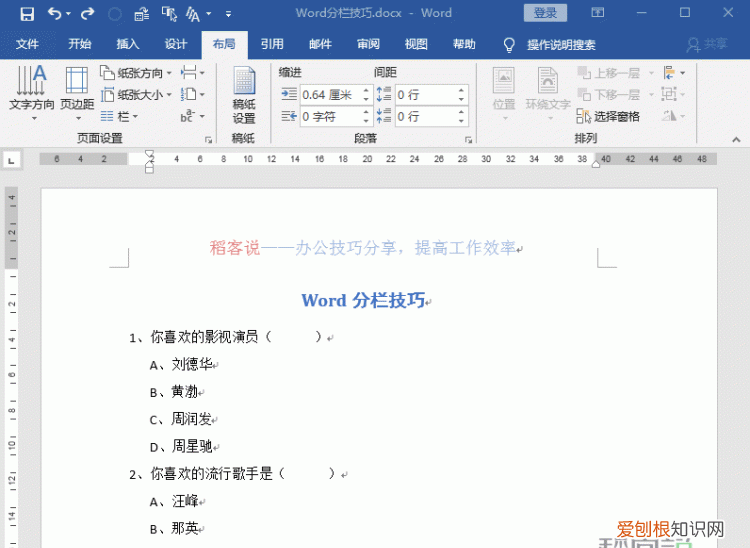The image size is (750, 548).
Task: Launch the 段落 paragraph dialog launcher
Action: (x=468, y=140)
